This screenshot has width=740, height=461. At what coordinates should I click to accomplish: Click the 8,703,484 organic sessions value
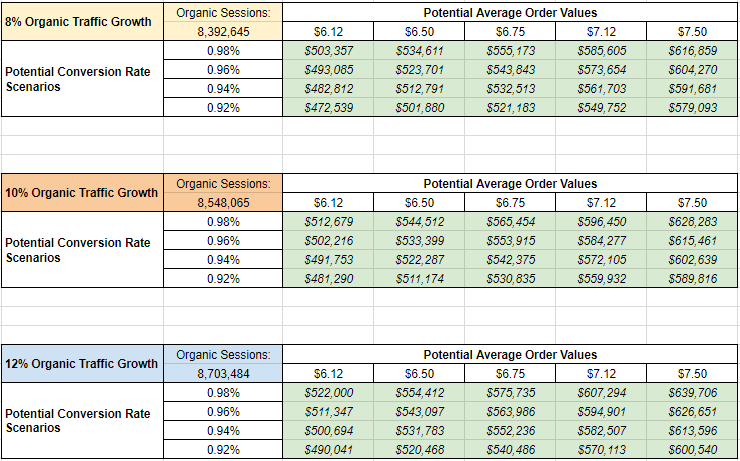tap(222, 373)
